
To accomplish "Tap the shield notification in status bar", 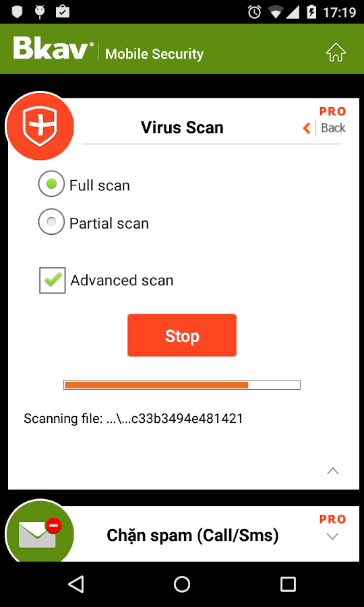I will tap(18, 11).
